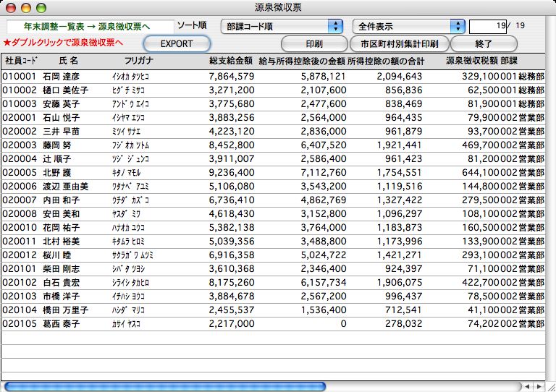Click the yellow minimize window button

26,7
